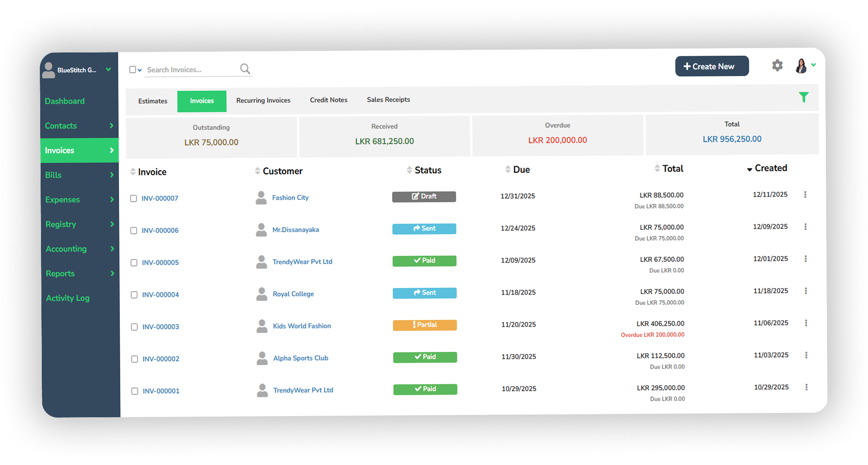Switch to the Estimates tab
Viewport: 868px width, 465px height.
click(152, 101)
